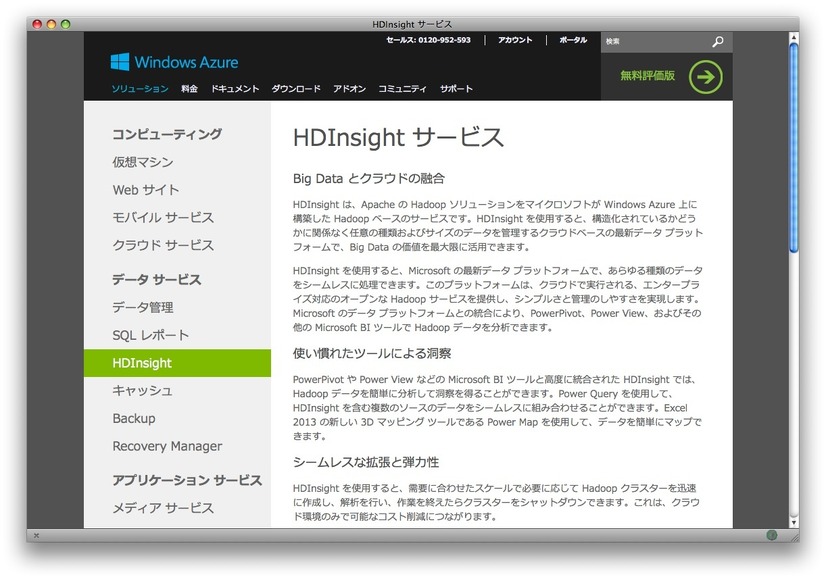Click the アカウント link
The height and width of the screenshot is (579, 826).
tap(515, 40)
